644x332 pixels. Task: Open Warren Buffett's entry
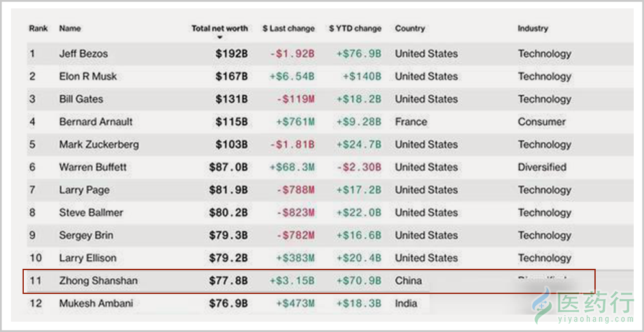click(x=93, y=167)
